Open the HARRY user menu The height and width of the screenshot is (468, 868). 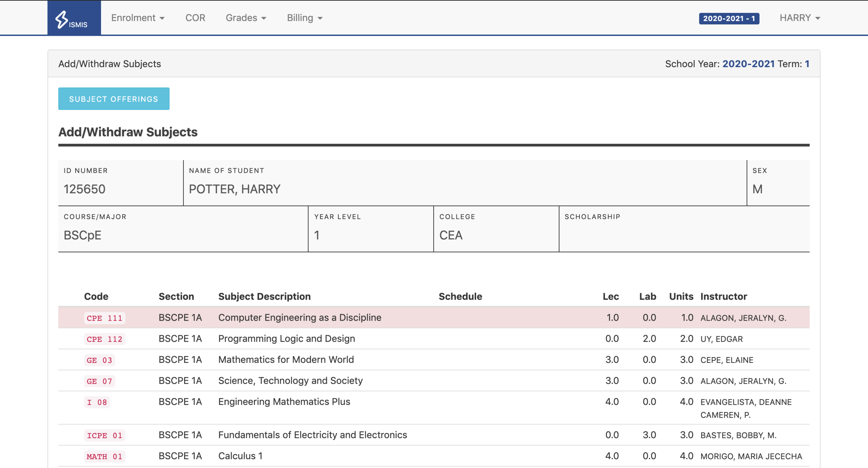800,18
